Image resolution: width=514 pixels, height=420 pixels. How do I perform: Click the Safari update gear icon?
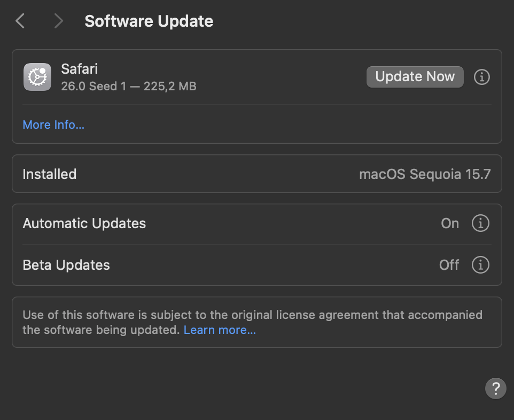point(37,76)
